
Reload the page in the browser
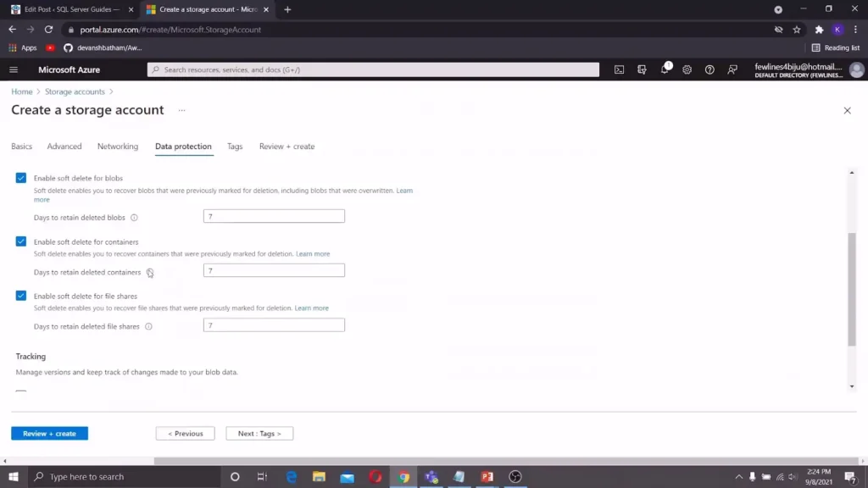pyautogui.click(x=48, y=30)
